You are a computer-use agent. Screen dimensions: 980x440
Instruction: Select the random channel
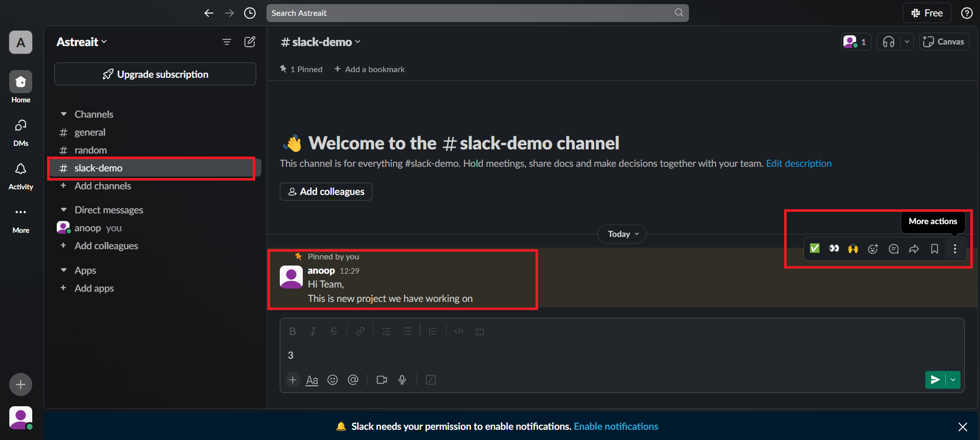point(91,150)
